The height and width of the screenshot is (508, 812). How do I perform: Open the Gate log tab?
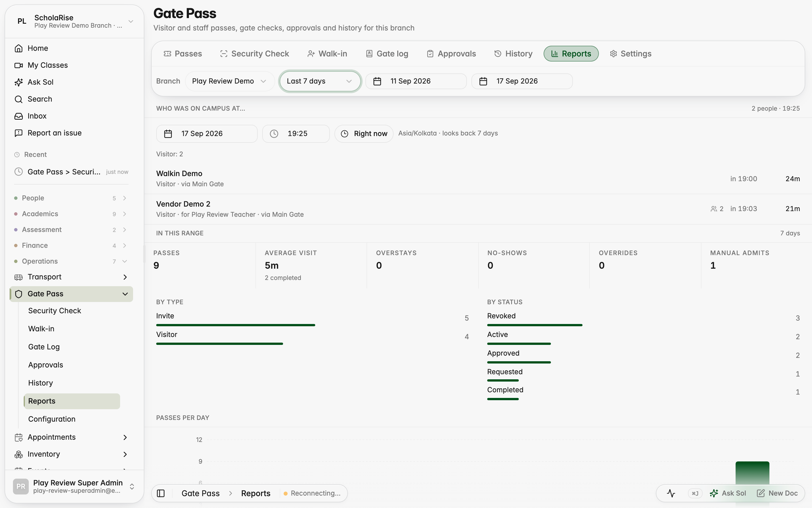(387, 54)
